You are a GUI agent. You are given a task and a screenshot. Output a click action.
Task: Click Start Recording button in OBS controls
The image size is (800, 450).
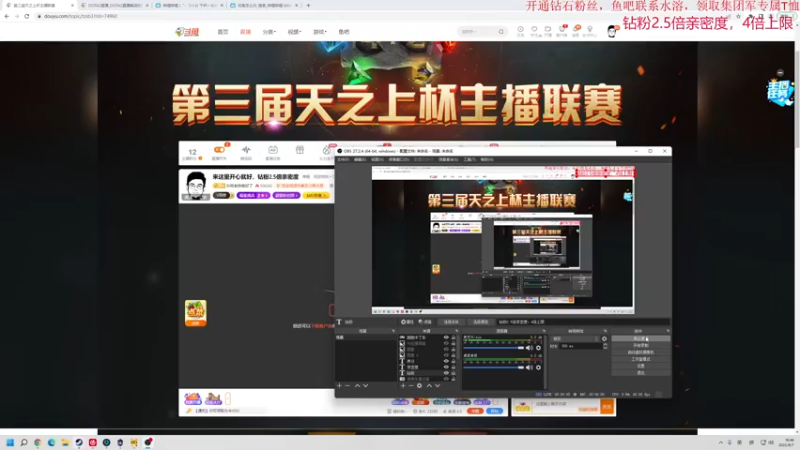[x=641, y=345]
